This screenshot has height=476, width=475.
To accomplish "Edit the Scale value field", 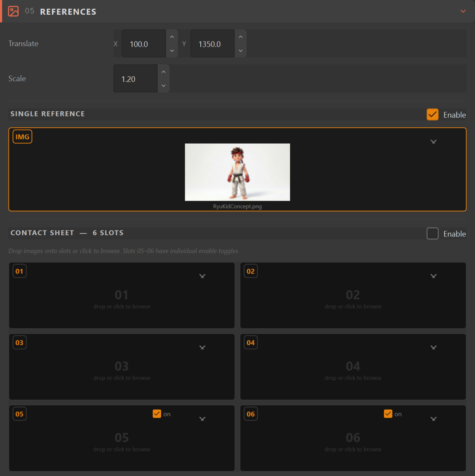I will tap(136, 79).
